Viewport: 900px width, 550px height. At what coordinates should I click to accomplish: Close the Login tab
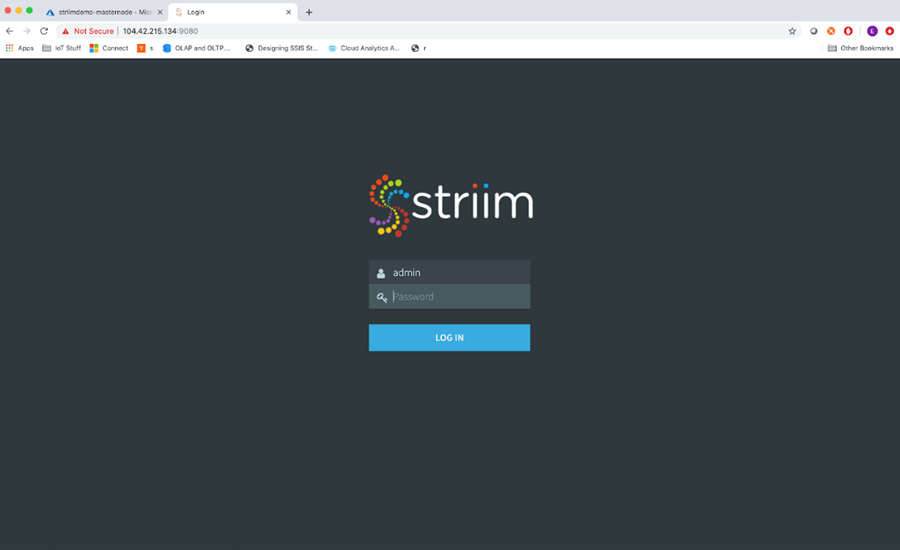289,12
